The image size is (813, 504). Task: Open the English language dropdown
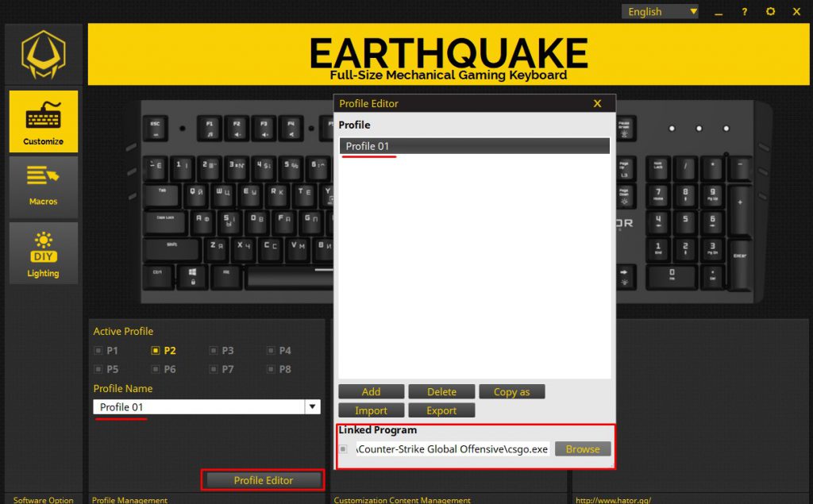(x=659, y=11)
